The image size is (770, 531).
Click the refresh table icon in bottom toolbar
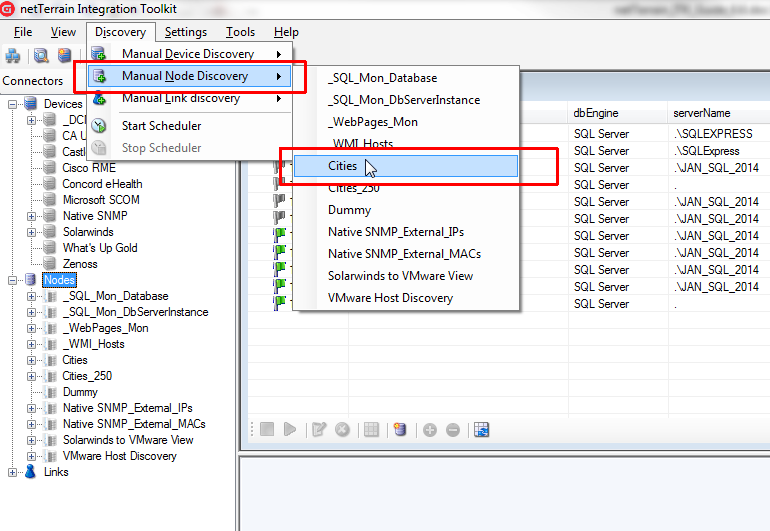coord(482,430)
